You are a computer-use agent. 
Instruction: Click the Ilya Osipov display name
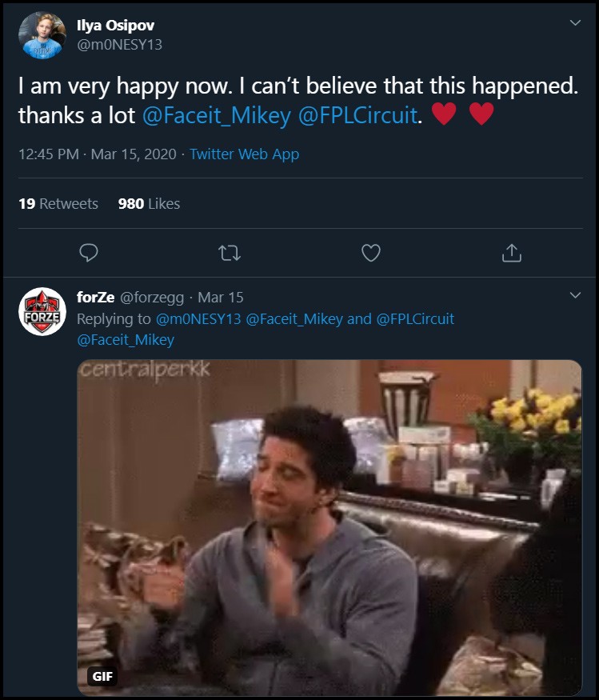coord(115,26)
